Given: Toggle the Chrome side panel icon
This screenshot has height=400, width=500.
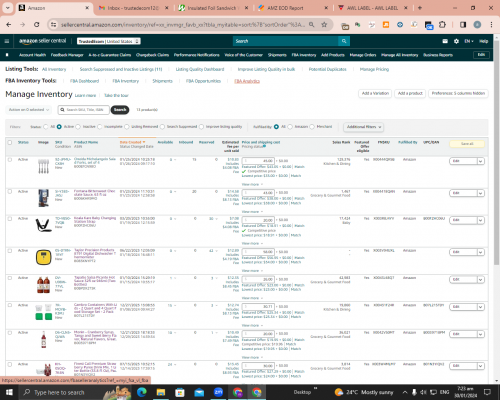Looking at the screenshot, I should pos(463,25).
